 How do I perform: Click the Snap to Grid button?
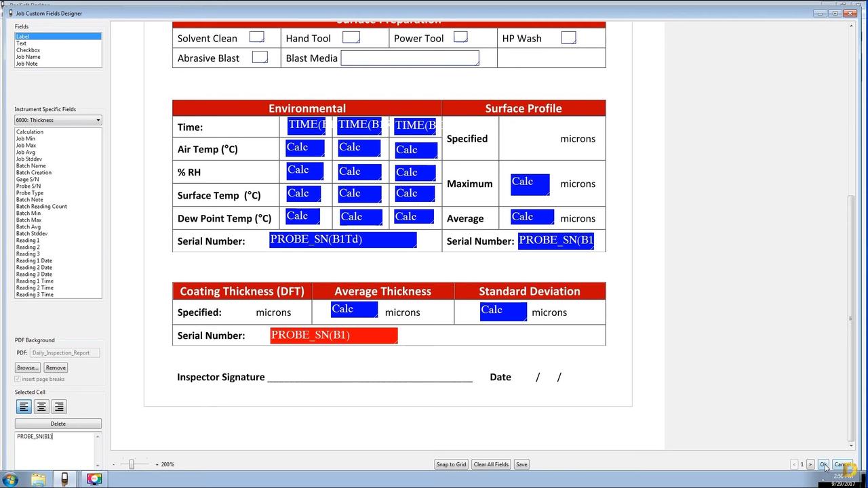[x=450, y=464]
